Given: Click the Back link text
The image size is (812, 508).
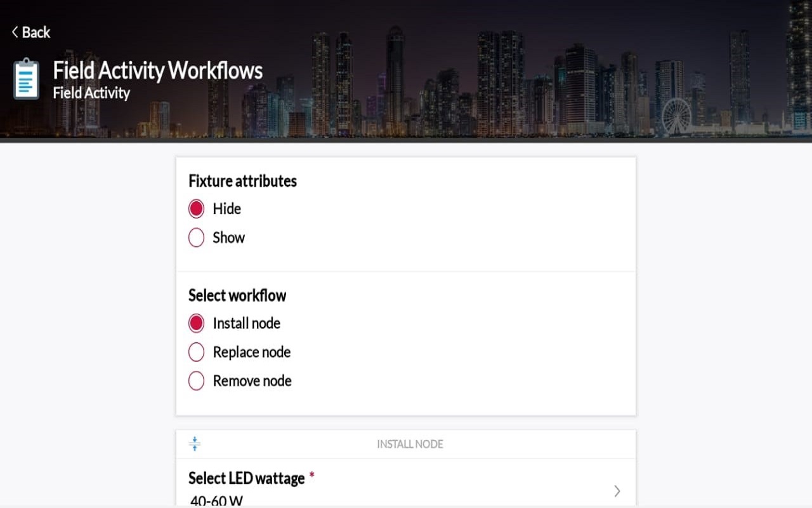Looking at the screenshot, I should pyautogui.click(x=36, y=32).
